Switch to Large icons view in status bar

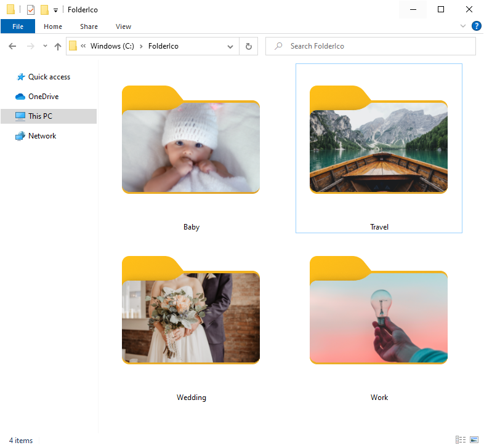coord(474,439)
